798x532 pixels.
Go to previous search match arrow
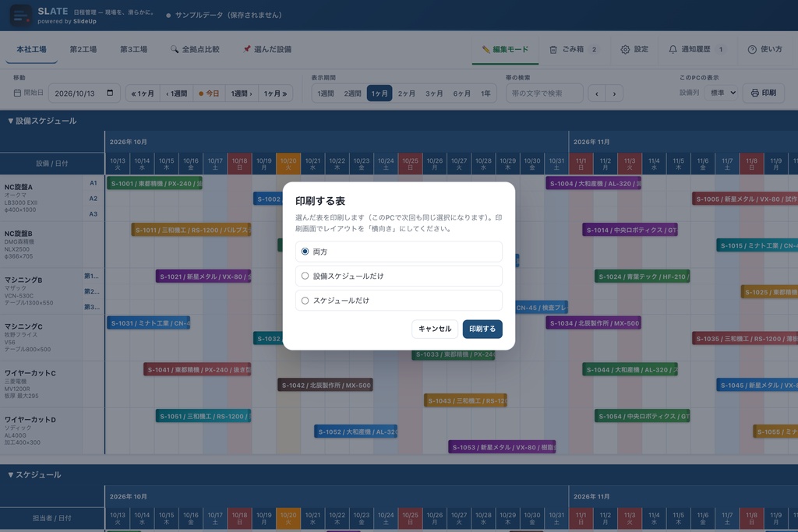click(597, 93)
